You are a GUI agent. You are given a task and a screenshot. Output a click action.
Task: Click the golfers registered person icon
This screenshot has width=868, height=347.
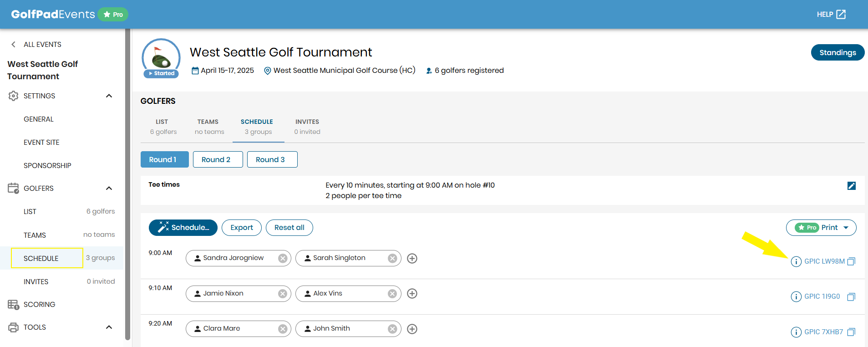click(x=429, y=71)
